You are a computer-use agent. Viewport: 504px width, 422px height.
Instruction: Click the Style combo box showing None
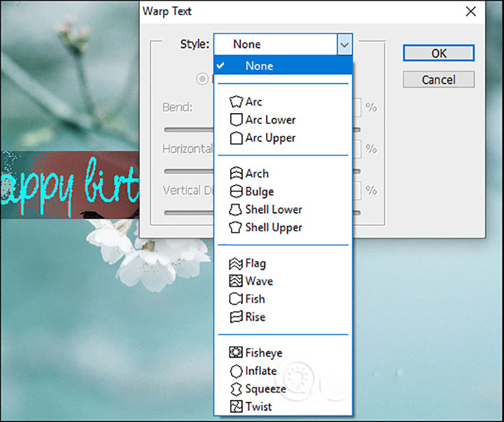(274, 44)
